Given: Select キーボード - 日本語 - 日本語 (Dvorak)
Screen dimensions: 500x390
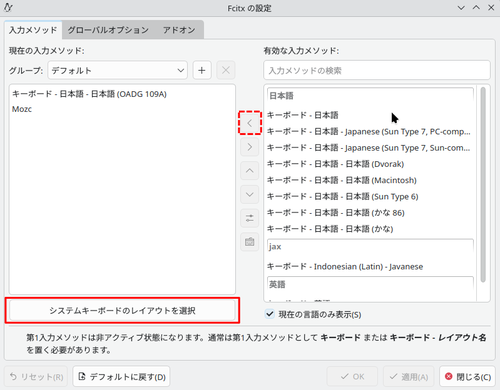Looking at the screenshot, I should (370, 164).
